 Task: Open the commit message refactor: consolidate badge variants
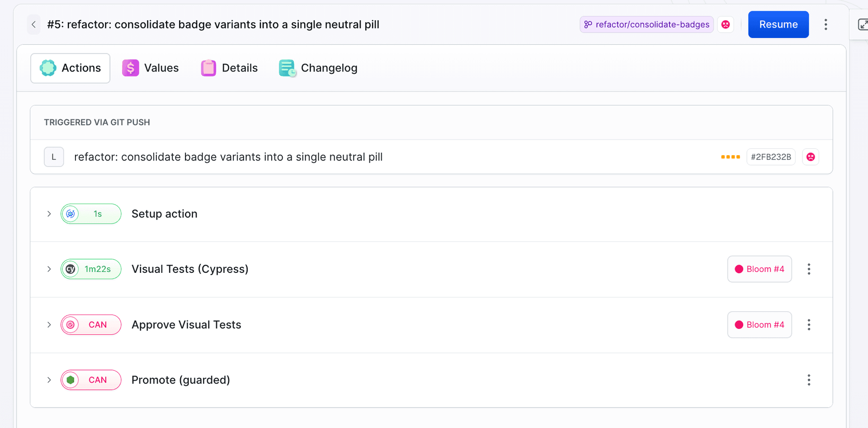(x=228, y=157)
